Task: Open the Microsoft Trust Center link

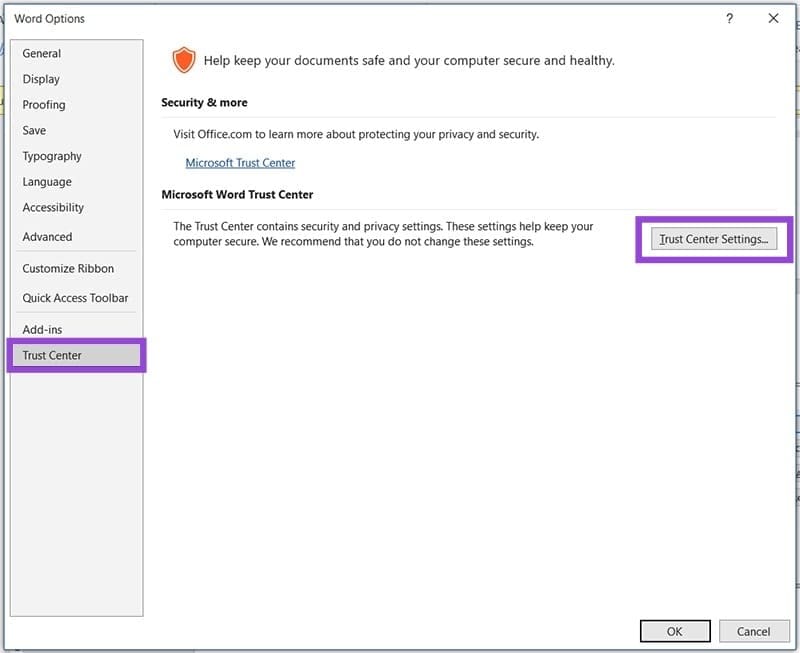Action: coord(239,162)
